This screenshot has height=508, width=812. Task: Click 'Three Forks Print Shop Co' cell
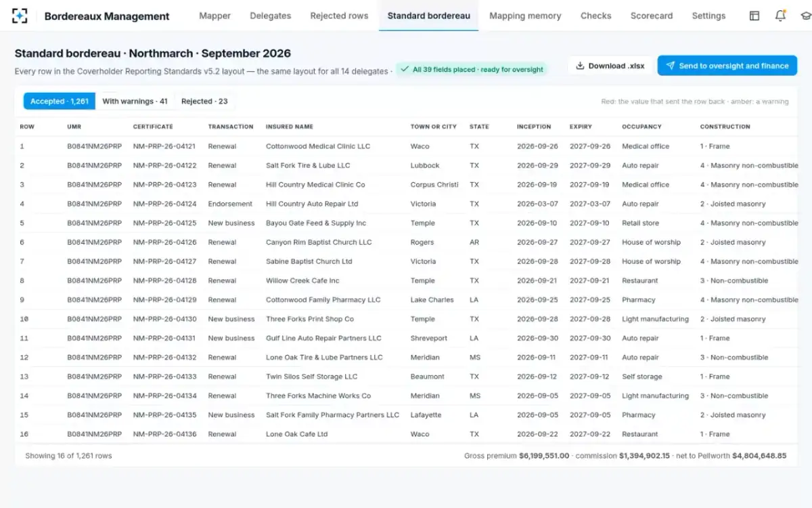tap(310, 319)
